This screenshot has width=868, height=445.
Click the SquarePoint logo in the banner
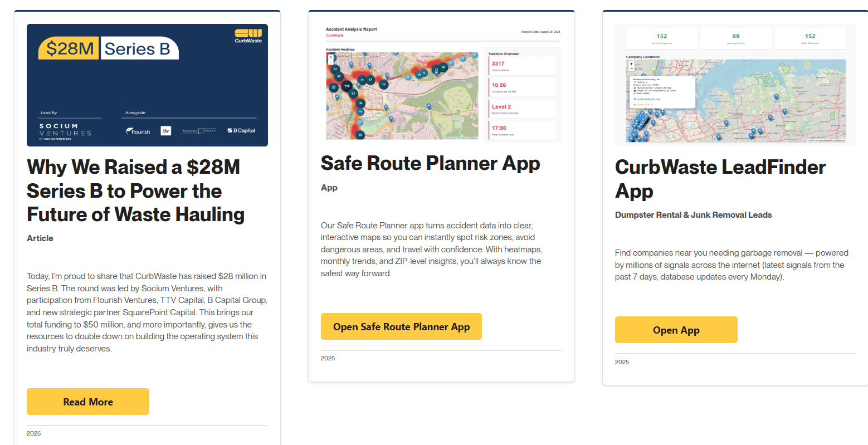click(199, 131)
